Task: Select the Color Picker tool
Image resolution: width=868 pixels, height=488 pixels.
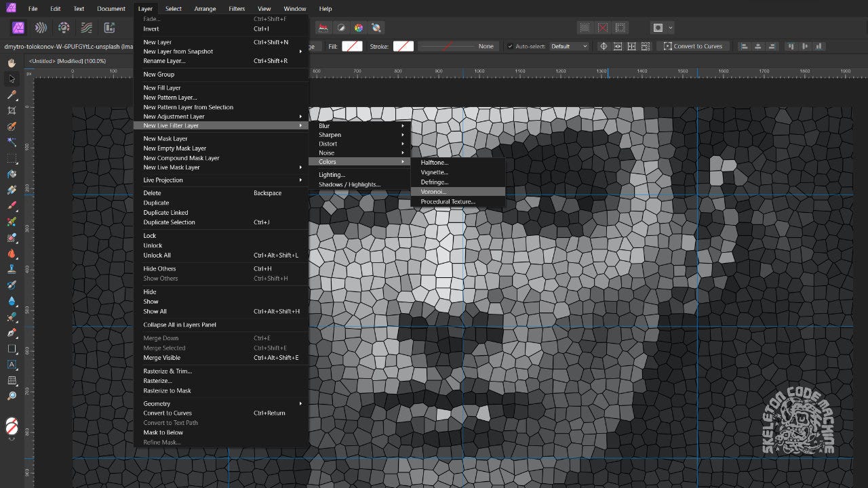Action: pos(12,95)
